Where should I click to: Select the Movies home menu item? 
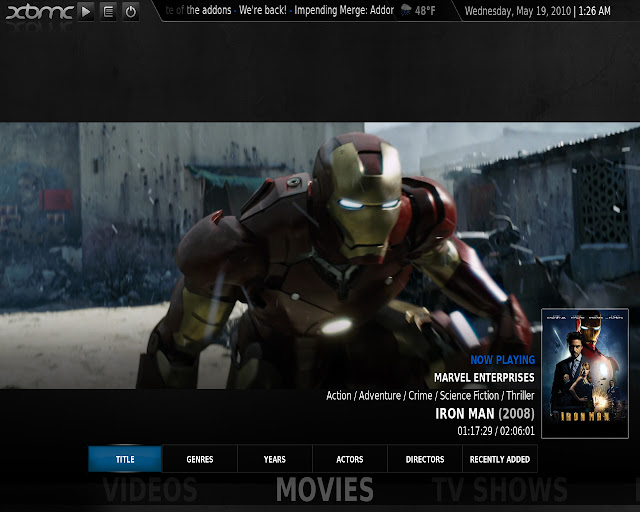tap(325, 490)
